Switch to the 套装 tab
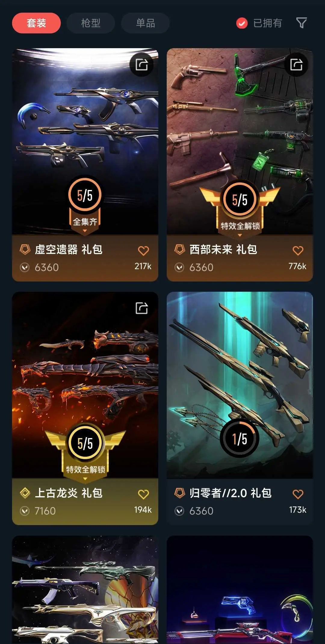This screenshot has height=644, width=325. 36,23
